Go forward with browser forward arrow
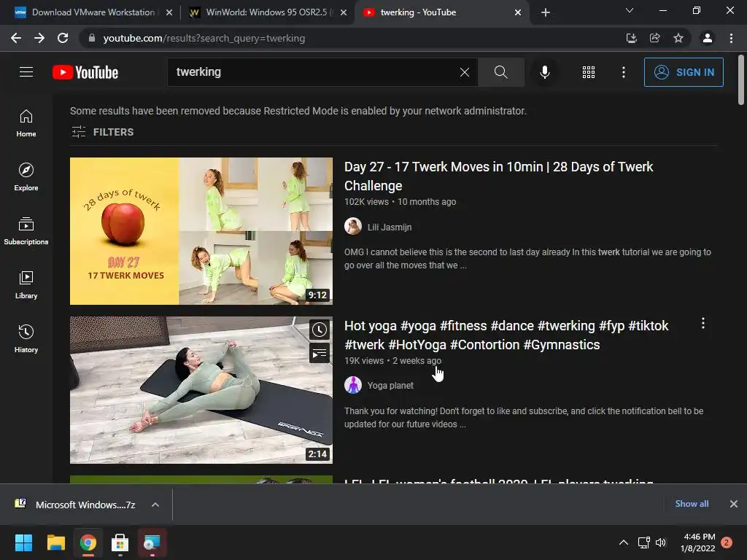 click(x=39, y=38)
